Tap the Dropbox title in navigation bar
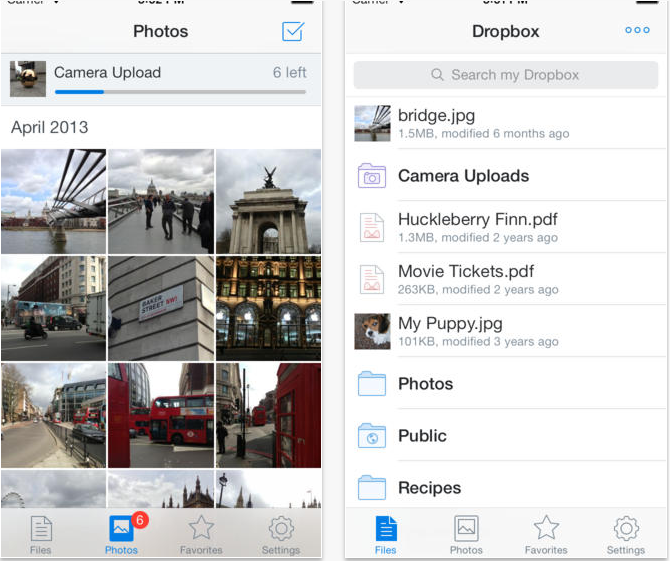Screen dimensions: 670x561 pos(505,31)
